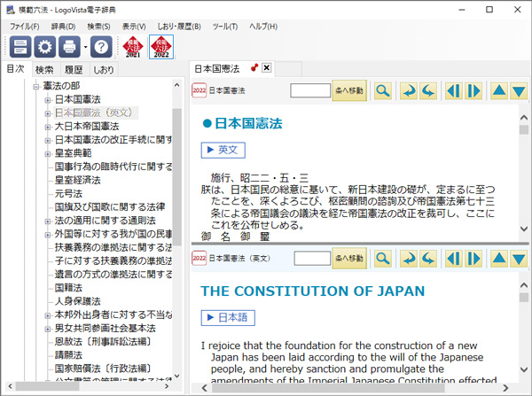Select 皇室経済法 in the tree
532x396 pixels.
[x=78, y=180]
